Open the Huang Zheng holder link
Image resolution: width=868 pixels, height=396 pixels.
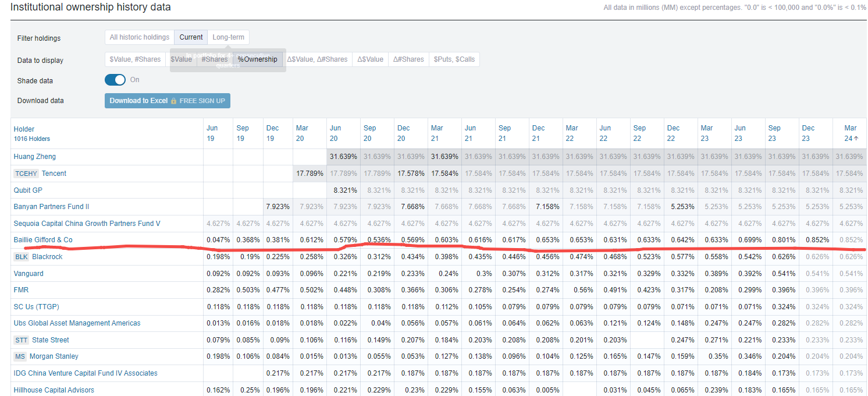click(35, 157)
